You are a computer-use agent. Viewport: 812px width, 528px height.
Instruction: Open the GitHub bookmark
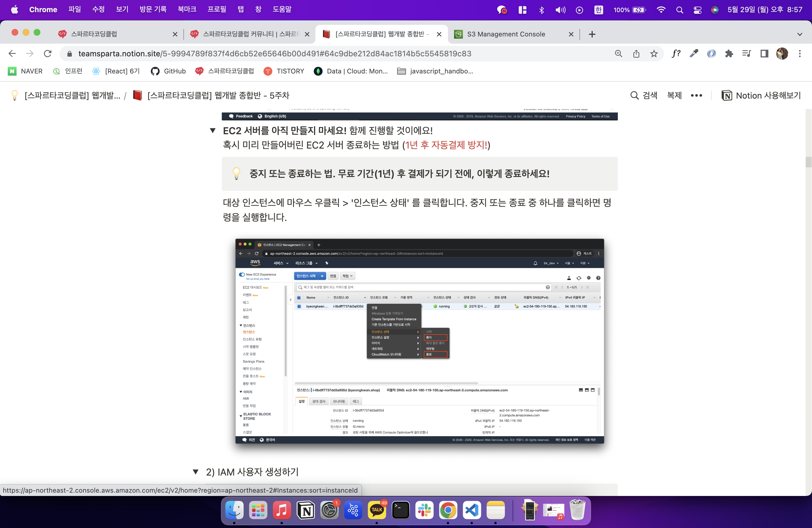168,71
